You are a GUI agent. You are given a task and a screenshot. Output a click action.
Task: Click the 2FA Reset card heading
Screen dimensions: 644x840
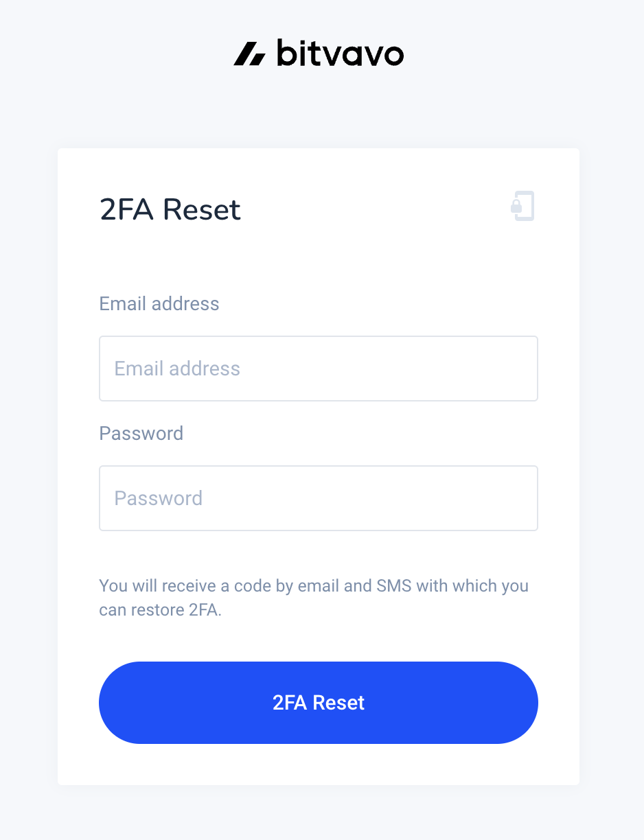pyautogui.click(x=170, y=209)
